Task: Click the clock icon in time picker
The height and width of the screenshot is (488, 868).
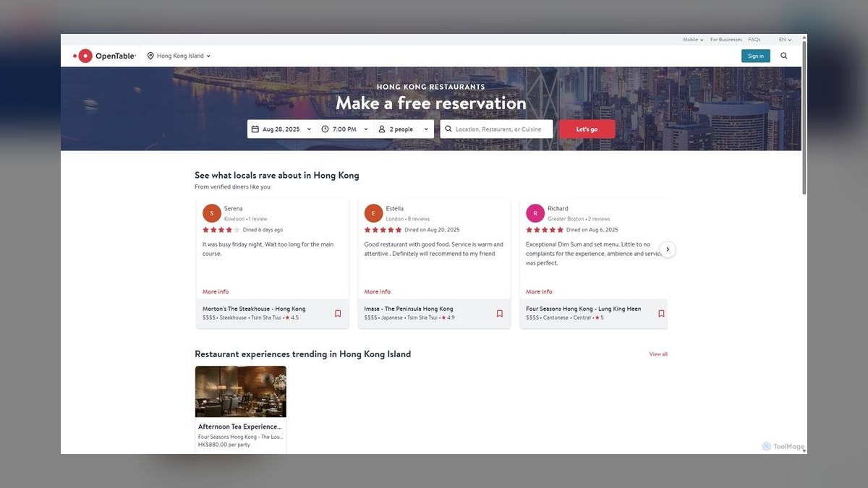Action: (x=325, y=129)
